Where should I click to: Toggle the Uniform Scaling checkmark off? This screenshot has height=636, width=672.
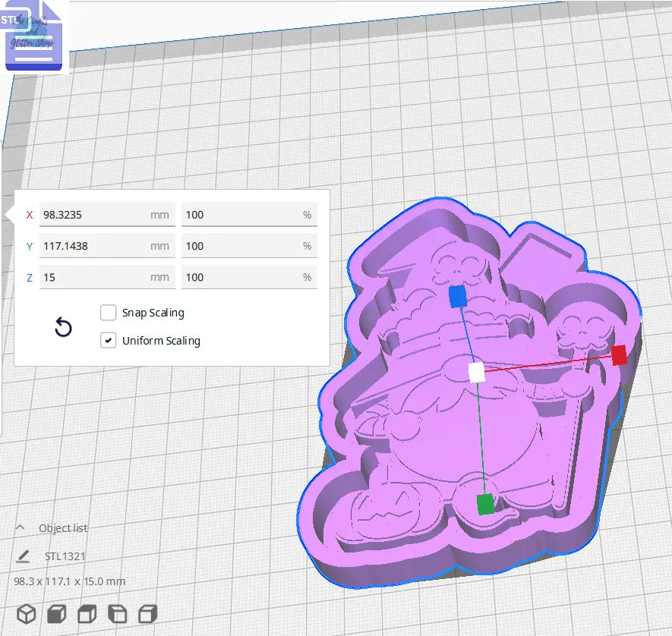point(108,341)
